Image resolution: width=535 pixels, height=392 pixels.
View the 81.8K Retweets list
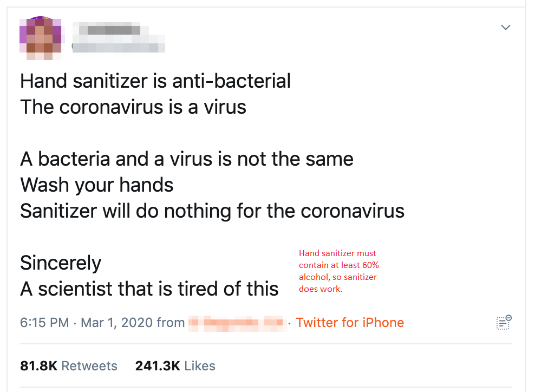click(69, 365)
